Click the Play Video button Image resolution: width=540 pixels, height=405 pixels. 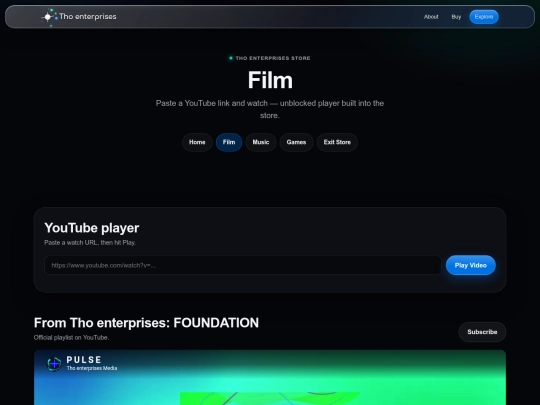(470, 265)
